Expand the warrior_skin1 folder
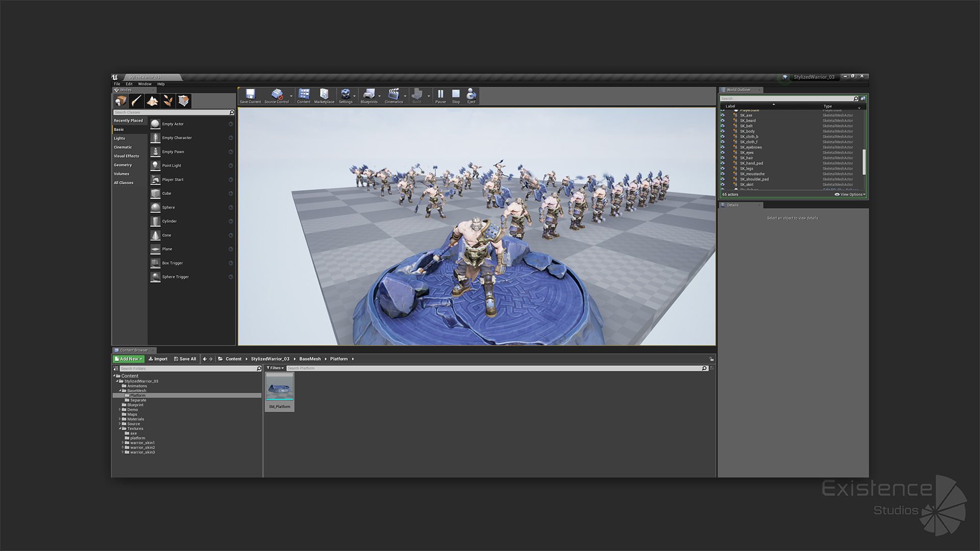The width and height of the screenshot is (980, 551). click(123, 443)
